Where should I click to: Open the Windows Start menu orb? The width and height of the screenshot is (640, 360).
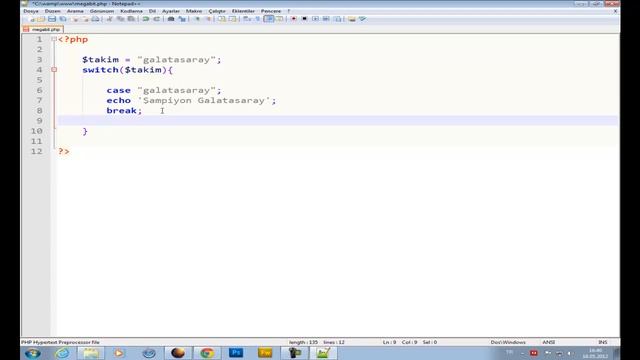tap(33, 353)
